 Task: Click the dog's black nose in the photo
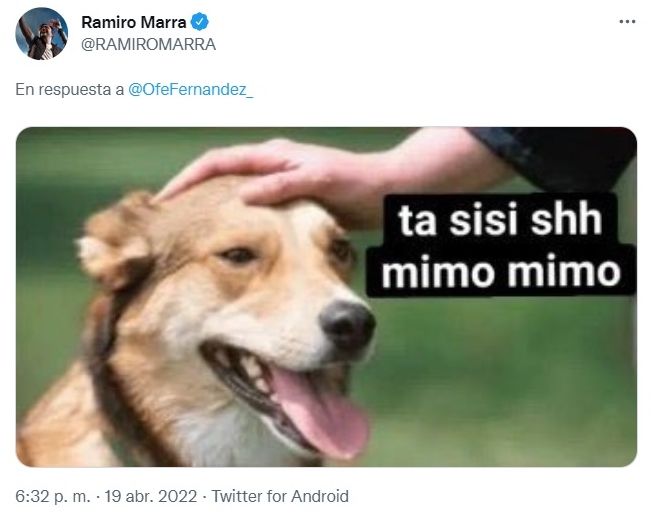(348, 324)
